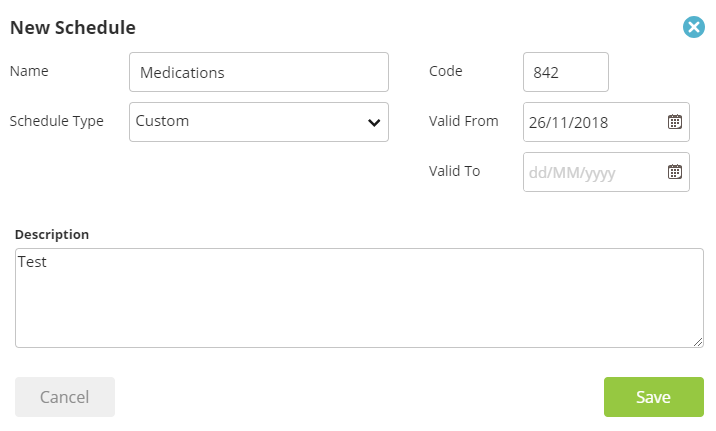Click the Custom text in Schedule Type
Viewport: 716px width, 431px height.
pyautogui.click(x=162, y=121)
